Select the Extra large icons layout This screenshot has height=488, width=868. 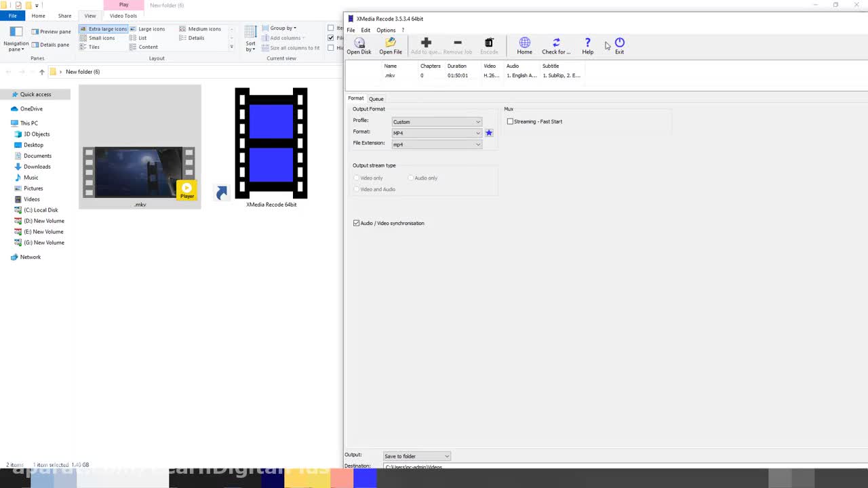coord(103,28)
